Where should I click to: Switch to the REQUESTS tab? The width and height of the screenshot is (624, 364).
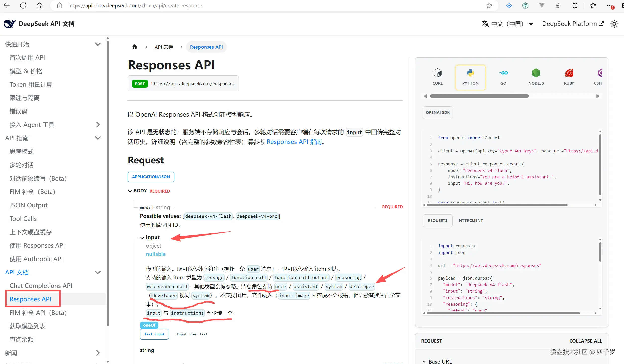tap(437, 220)
